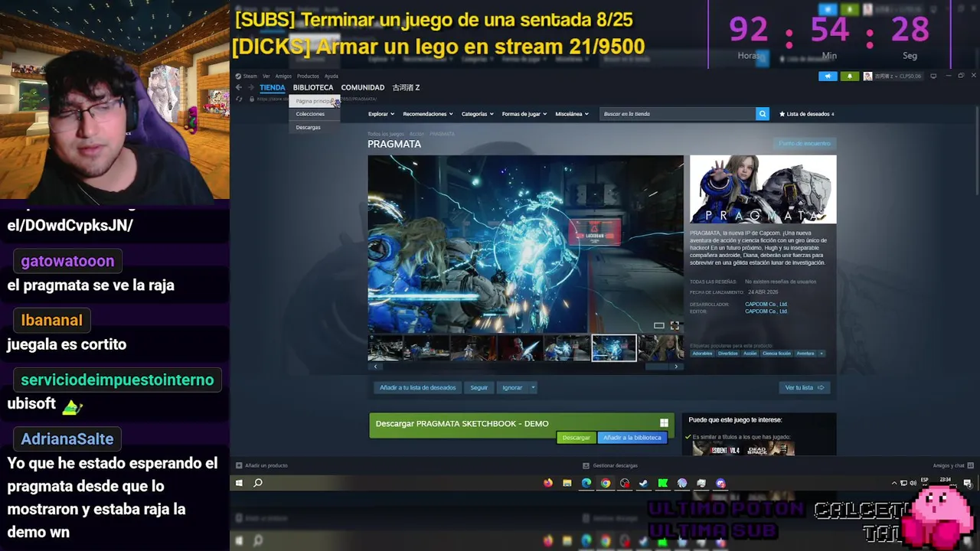The image size is (980, 551).
Task: Click the plus button after the tags
Action: (x=822, y=354)
